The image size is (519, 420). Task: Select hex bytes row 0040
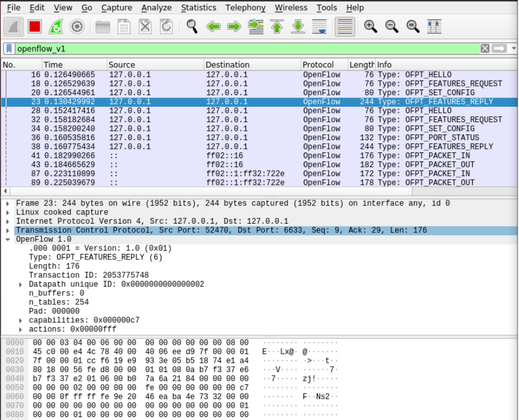(x=141, y=379)
